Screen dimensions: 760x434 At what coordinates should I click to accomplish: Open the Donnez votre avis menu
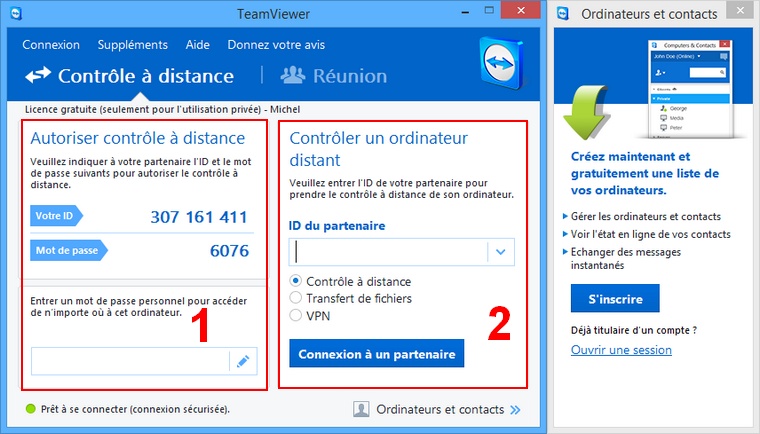(276, 45)
